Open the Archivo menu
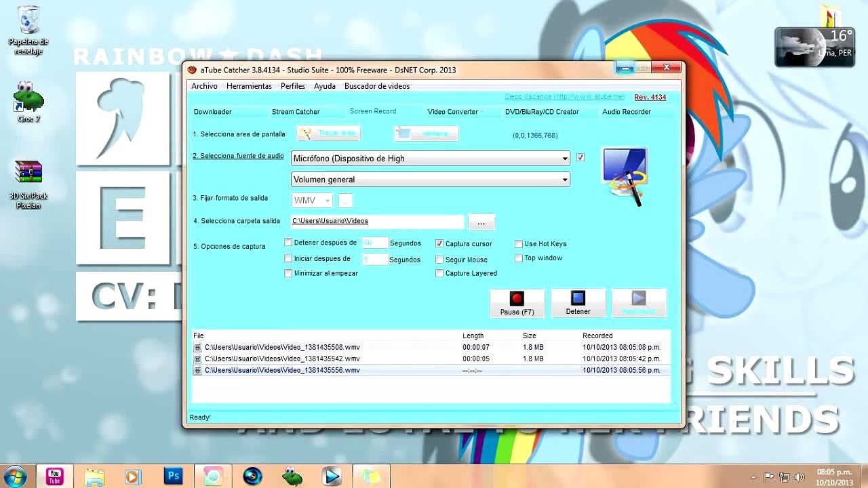868x488 pixels. point(204,86)
